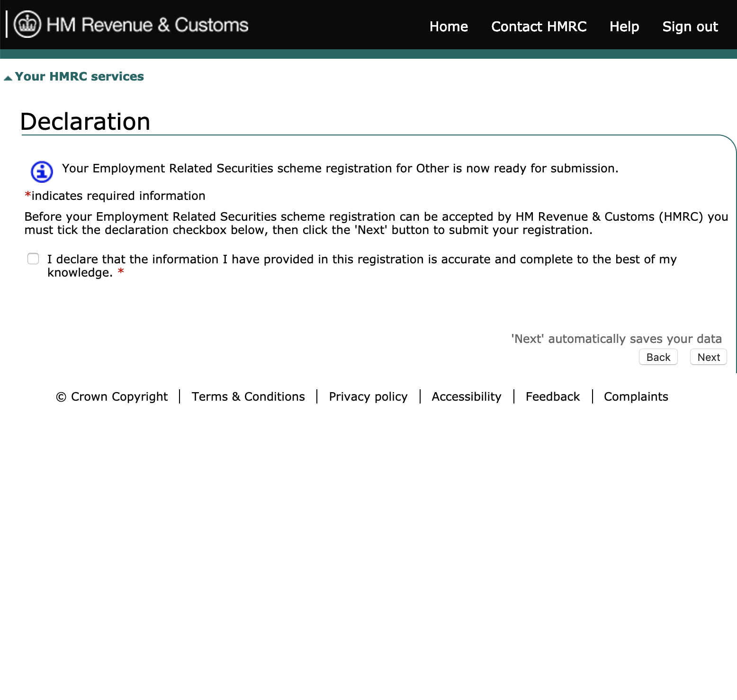The image size is (737, 700).
Task: Click 'Before your Employment Related Securities' paragraph
Action: [x=376, y=223]
